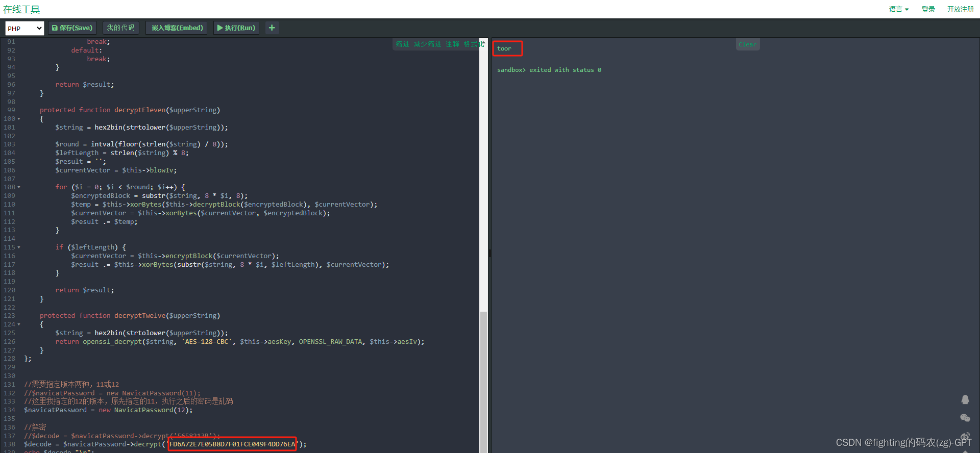Click the save disk icon in Save button
Screen dimensions: 980x453
55,28
